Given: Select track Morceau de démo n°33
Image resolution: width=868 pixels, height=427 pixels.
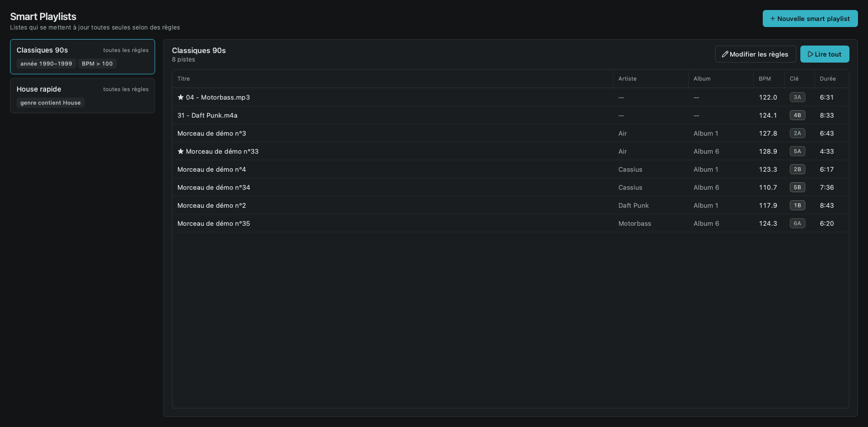Looking at the screenshot, I should pyautogui.click(x=511, y=151).
